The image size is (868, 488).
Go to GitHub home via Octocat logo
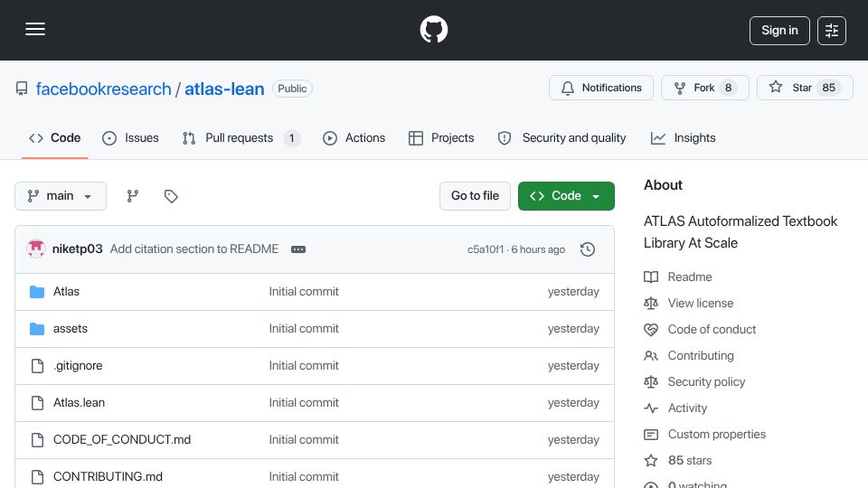[433, 29]
